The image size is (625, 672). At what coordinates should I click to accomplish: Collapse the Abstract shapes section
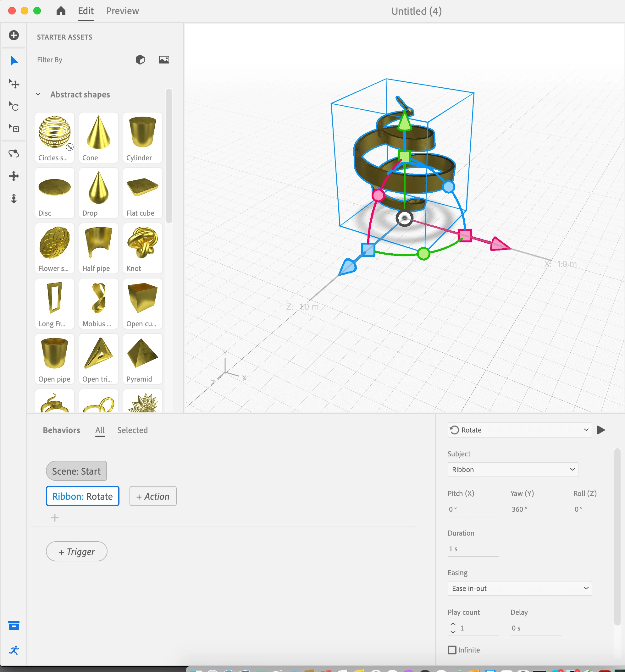pyautogui.click(x=38, y=94)
